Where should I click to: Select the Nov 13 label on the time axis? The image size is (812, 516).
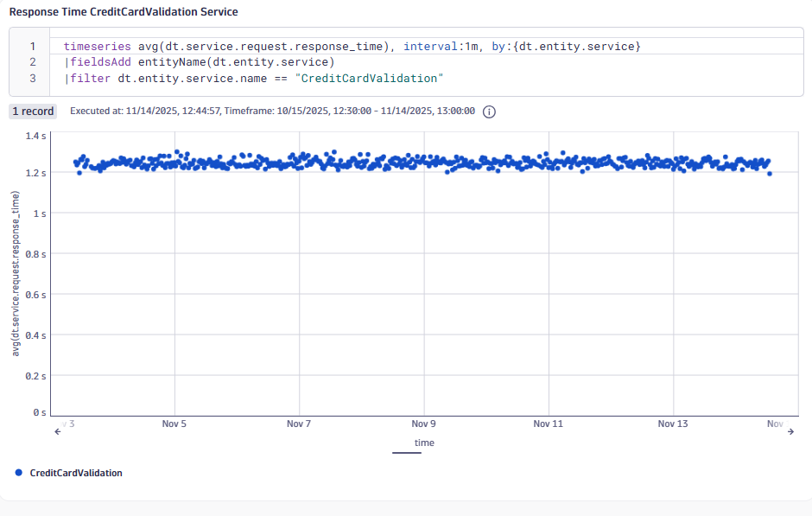pos(673,424)
